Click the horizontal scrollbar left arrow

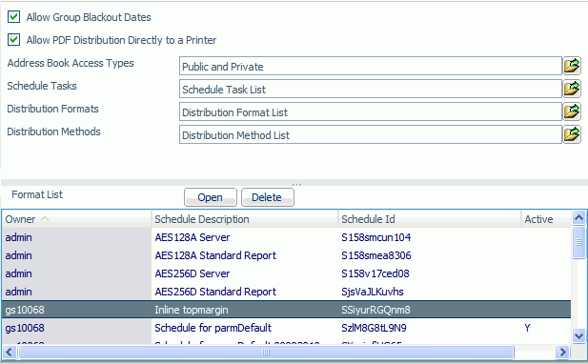[9, 352]
